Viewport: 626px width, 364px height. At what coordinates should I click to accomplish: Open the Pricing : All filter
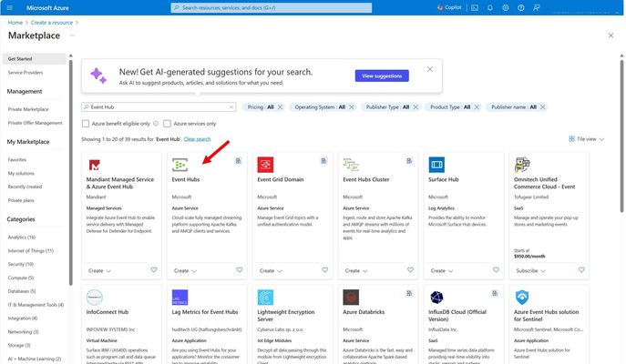[x=261, y=107]
